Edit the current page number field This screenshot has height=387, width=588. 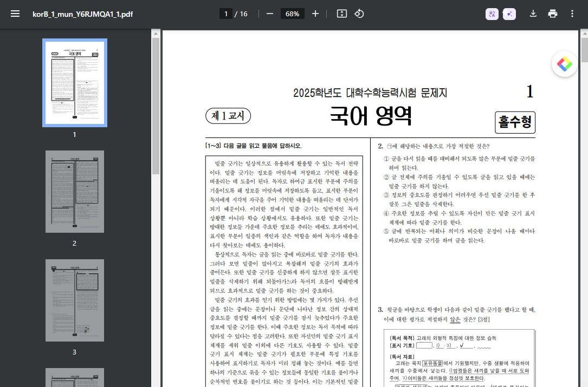[226, 14]
